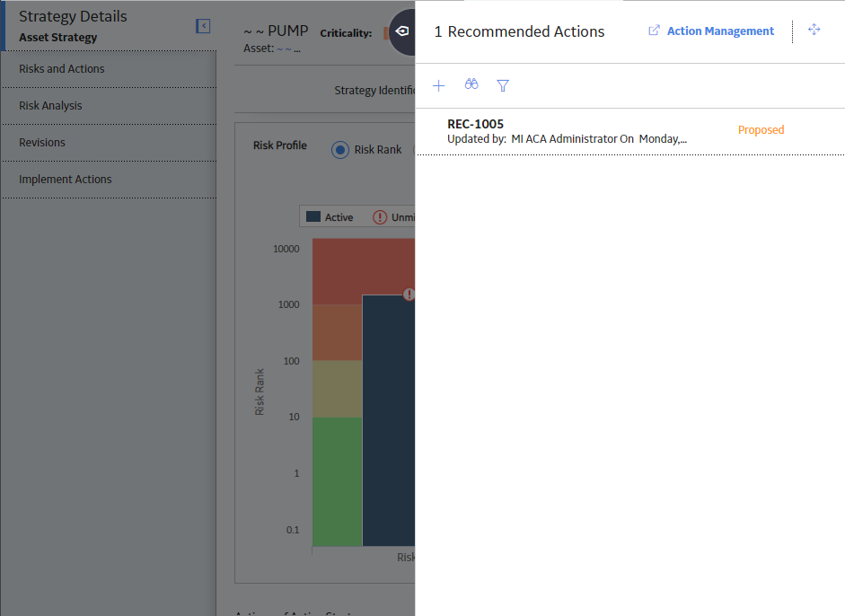Open the Action Management link
The image size is (845, 616).
(720, 31)
